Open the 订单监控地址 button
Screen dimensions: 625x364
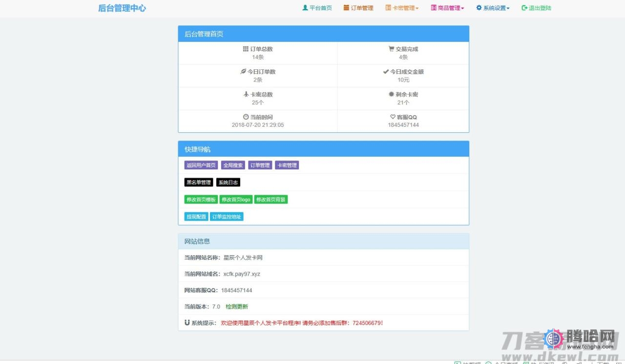227,217
